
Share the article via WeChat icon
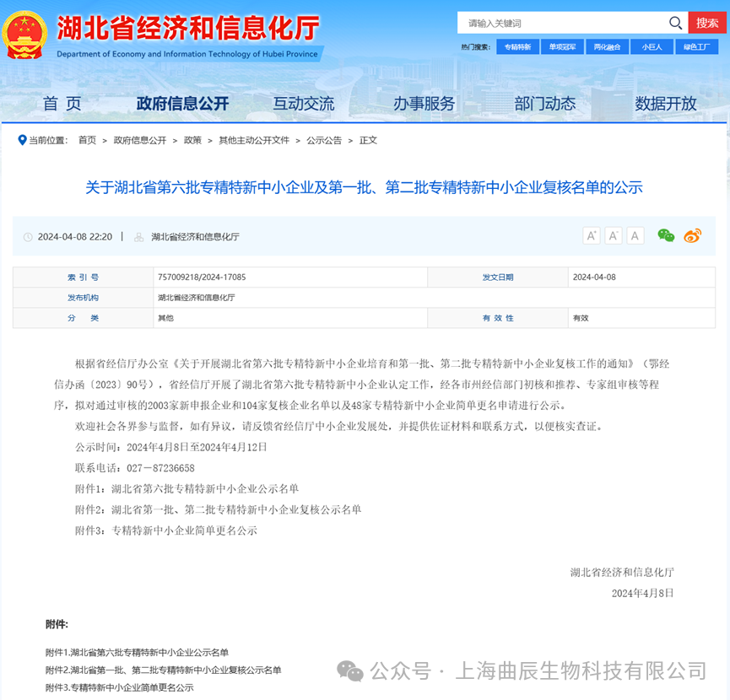tap(667, 236)
